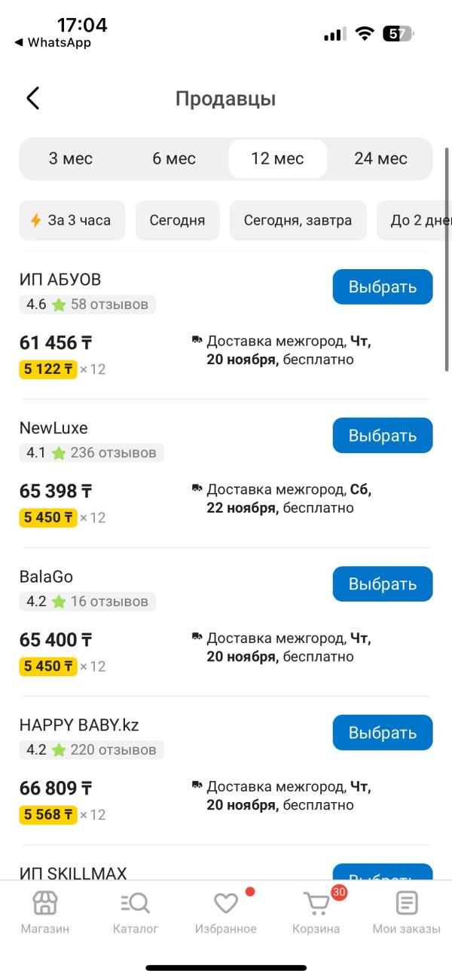Screen dimensions: 452x980
Task: Choose the BalaGo seller offer
Action: tap(382, 584)
